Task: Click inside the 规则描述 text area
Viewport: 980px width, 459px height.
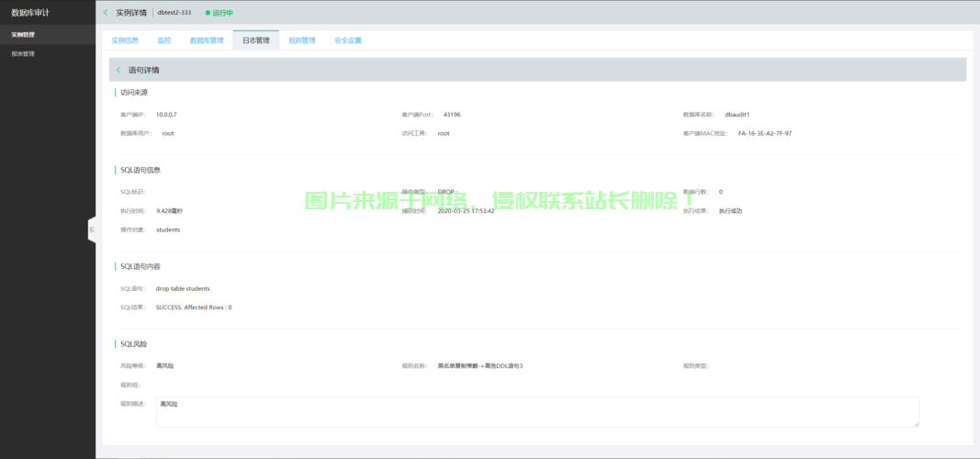Action: point(536,412)
